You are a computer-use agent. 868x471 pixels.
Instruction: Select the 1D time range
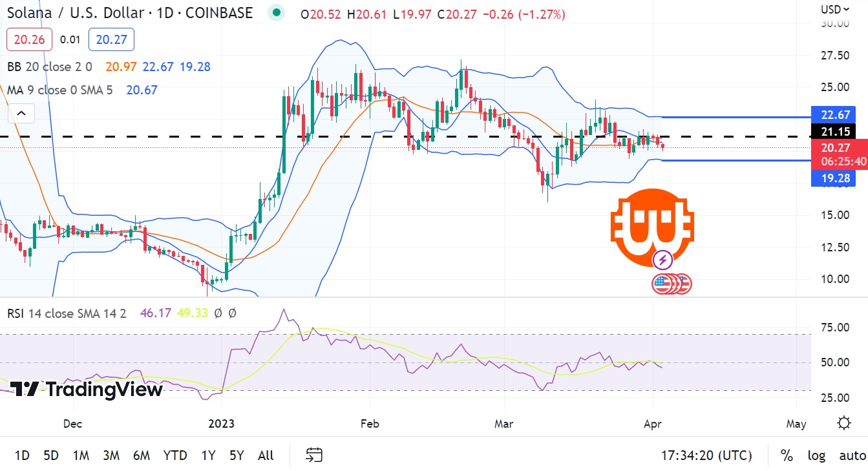click(x=22, y=455)
